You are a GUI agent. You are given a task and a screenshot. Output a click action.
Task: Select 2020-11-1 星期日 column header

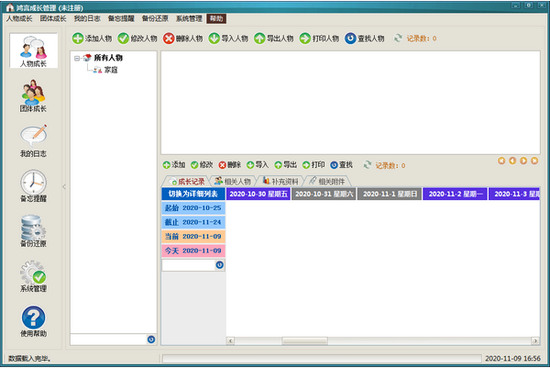click(x=389, y=194)
